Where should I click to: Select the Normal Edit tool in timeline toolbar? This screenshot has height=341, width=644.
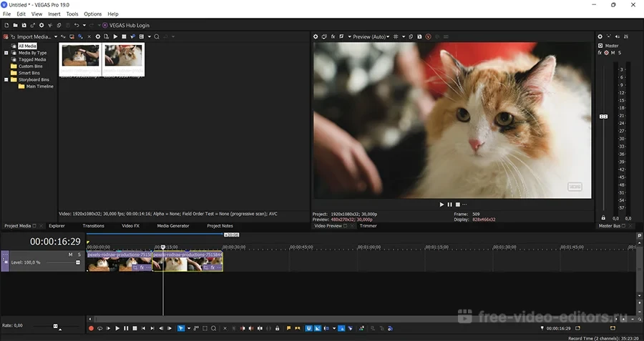(181, 328)
